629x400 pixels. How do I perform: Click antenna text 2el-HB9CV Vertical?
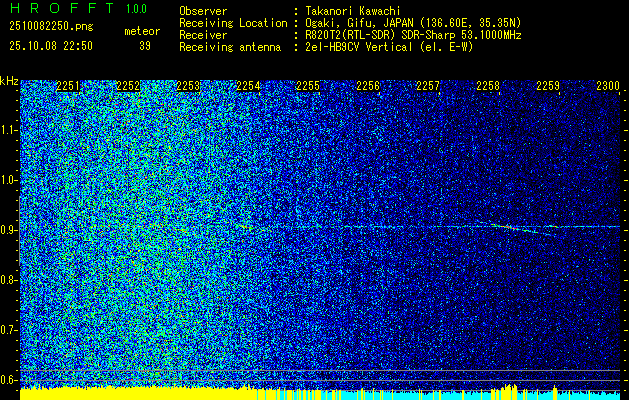tap(359, 47)
